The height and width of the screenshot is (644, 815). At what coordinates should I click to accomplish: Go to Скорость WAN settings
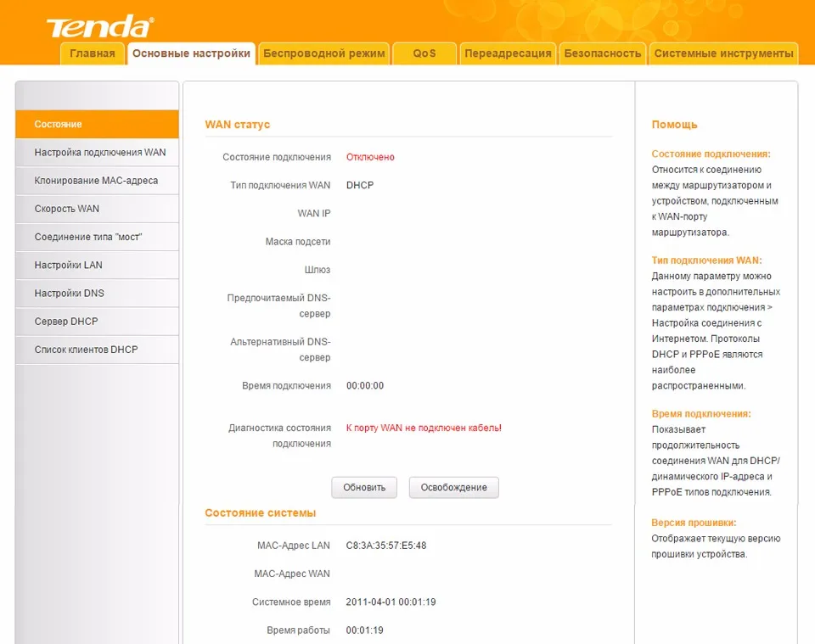coord(97,208)
